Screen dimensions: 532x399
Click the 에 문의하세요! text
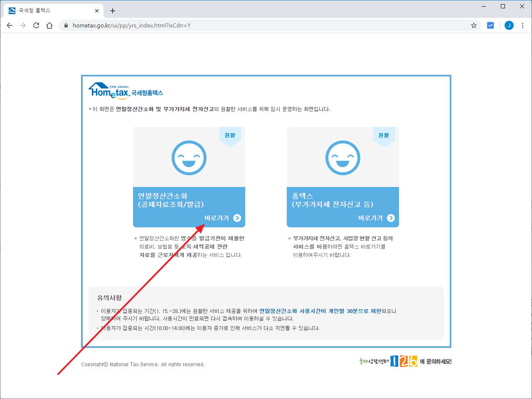point(436,362)
